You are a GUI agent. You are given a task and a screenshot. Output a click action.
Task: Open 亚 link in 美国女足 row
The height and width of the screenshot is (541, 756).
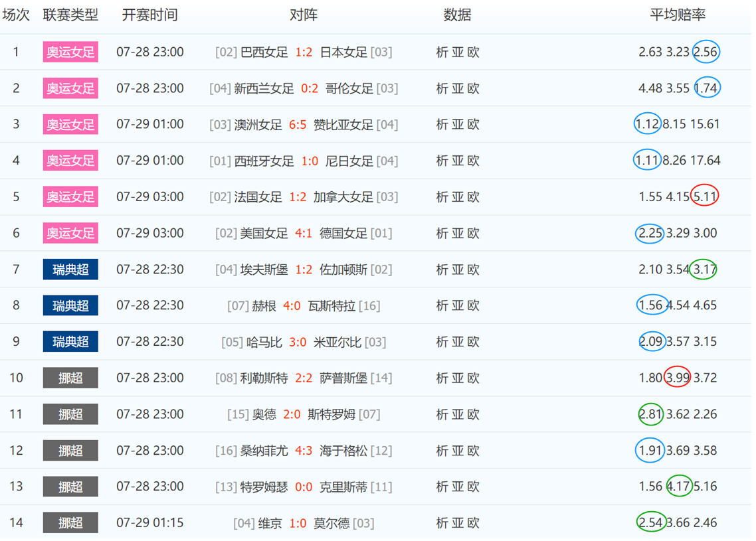458,233
